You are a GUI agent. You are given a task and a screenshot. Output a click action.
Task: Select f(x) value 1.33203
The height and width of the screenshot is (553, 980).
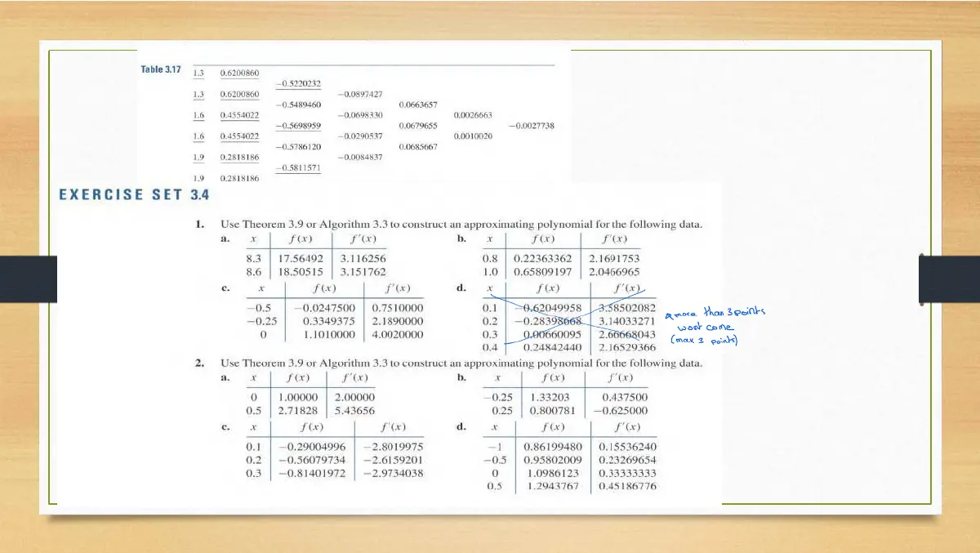point(550,397)
